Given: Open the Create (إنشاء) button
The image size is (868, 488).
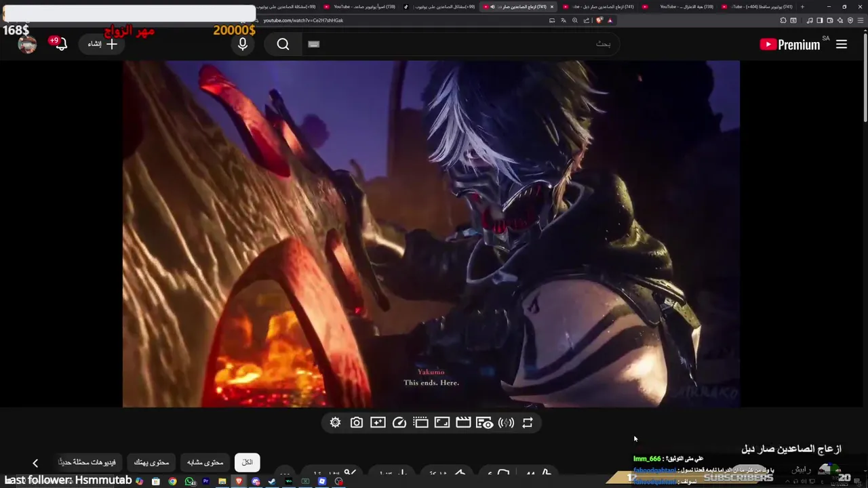Looking at the screenshot, I should point(102,44).
